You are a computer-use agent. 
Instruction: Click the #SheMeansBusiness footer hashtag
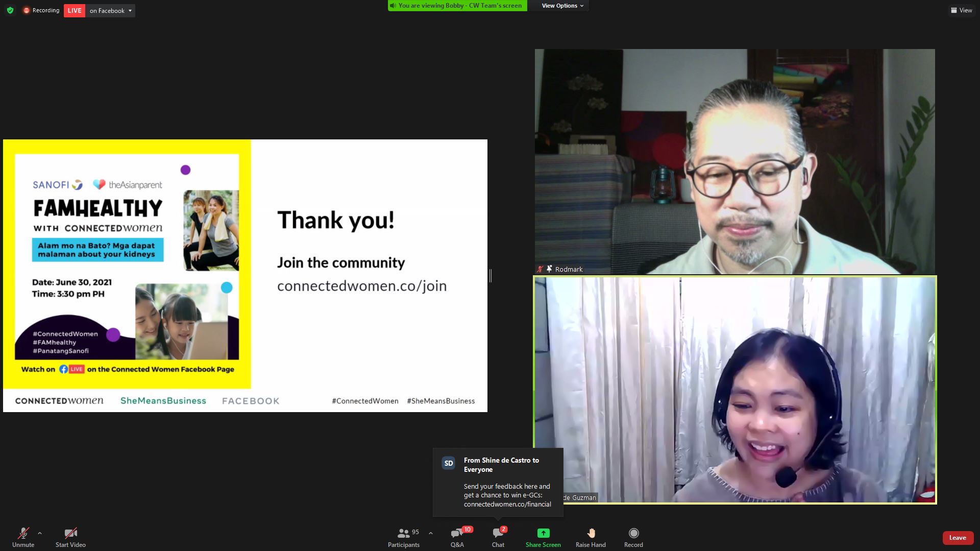click(x=441, y=401)
